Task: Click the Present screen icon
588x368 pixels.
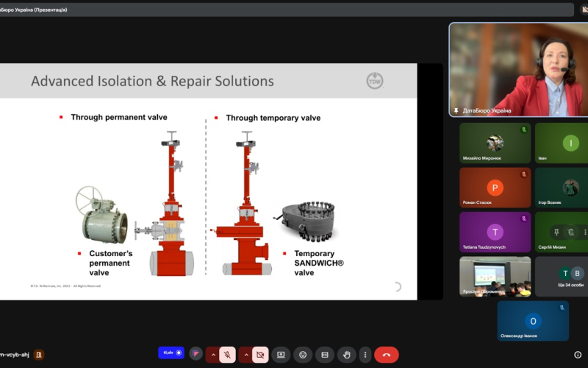Action: coord(280,355)
